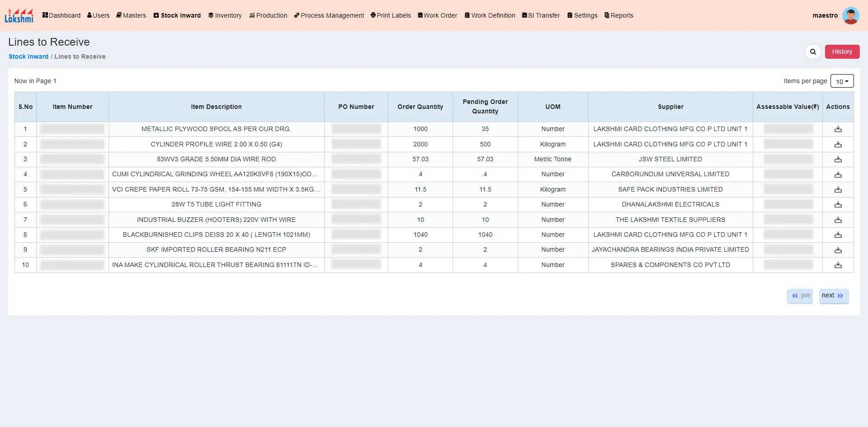The image size is (868, 427).
Task: Click receive icon for 83WV3 Grade Wire Rod row
Action: coord(838,160)
